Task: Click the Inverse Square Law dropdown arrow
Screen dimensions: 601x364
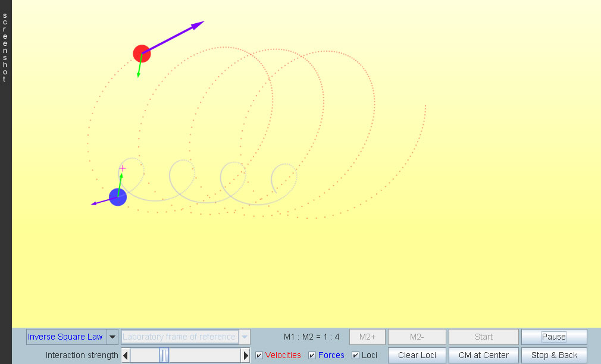Action: pyautogui.click(x=112, y=337)
